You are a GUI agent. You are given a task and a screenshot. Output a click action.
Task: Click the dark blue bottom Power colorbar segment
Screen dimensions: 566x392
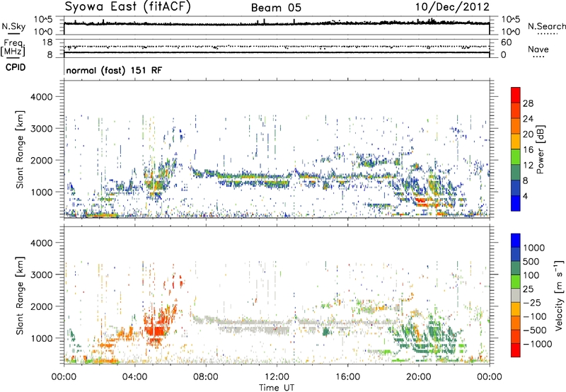coord(516,203)
